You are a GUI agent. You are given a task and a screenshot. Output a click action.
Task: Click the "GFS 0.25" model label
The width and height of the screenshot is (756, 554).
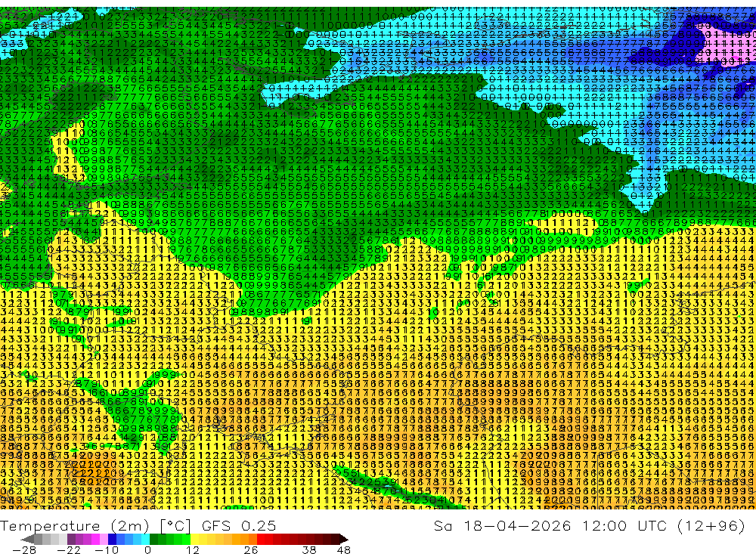click(x=239, y=526)
